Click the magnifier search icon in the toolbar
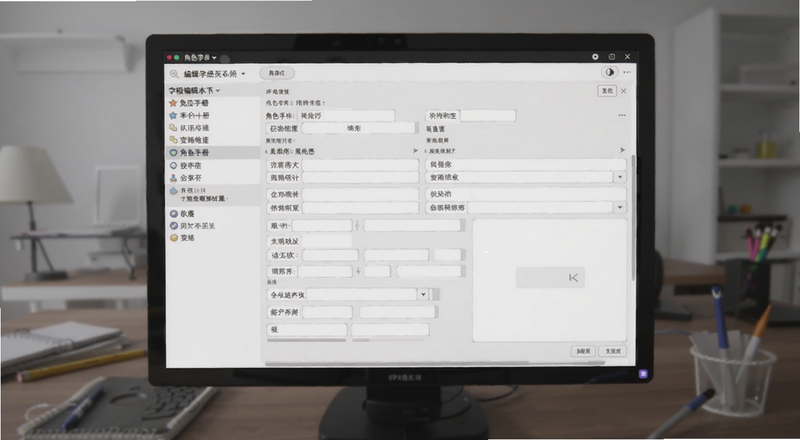Viewport: 800px width, 440px height. (174, 74)
